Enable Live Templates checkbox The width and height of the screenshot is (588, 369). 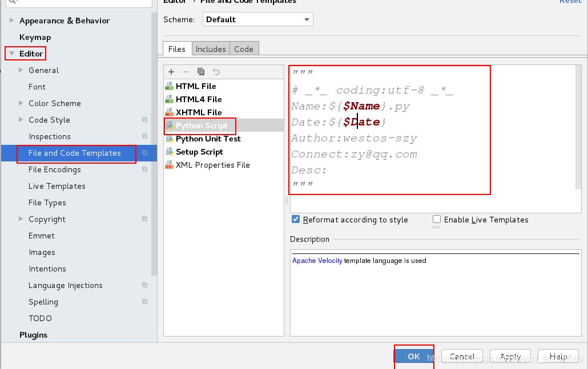pos(437,219)
